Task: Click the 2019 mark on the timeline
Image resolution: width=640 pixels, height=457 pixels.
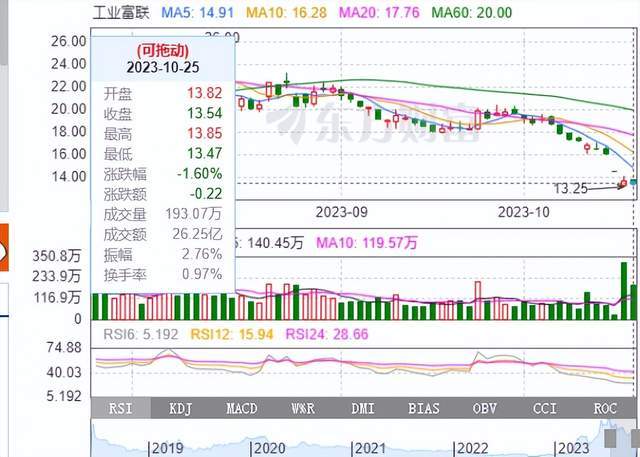Action: tap(167, 449)
